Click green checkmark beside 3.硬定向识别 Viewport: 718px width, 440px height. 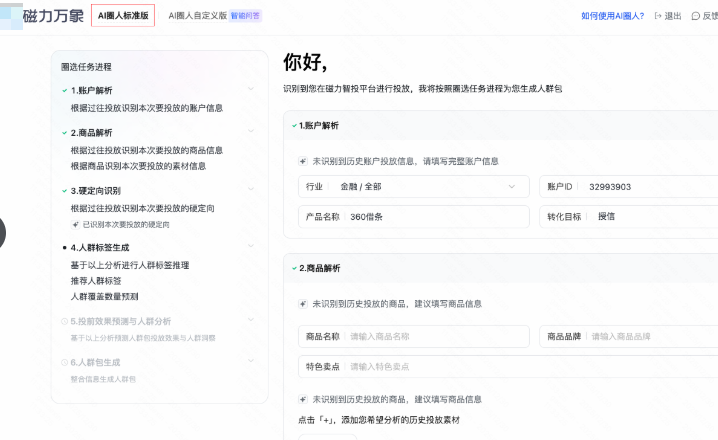(x=65, y=191)
